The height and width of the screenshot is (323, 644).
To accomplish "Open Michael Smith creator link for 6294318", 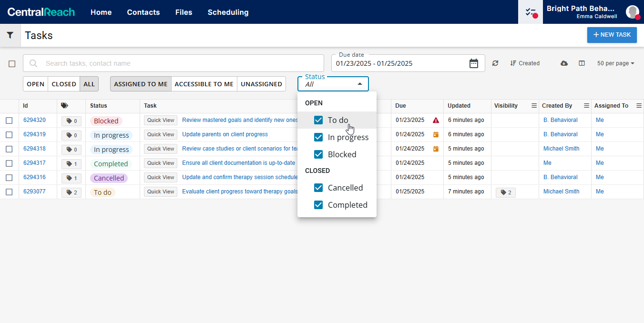I will point(562,149).
